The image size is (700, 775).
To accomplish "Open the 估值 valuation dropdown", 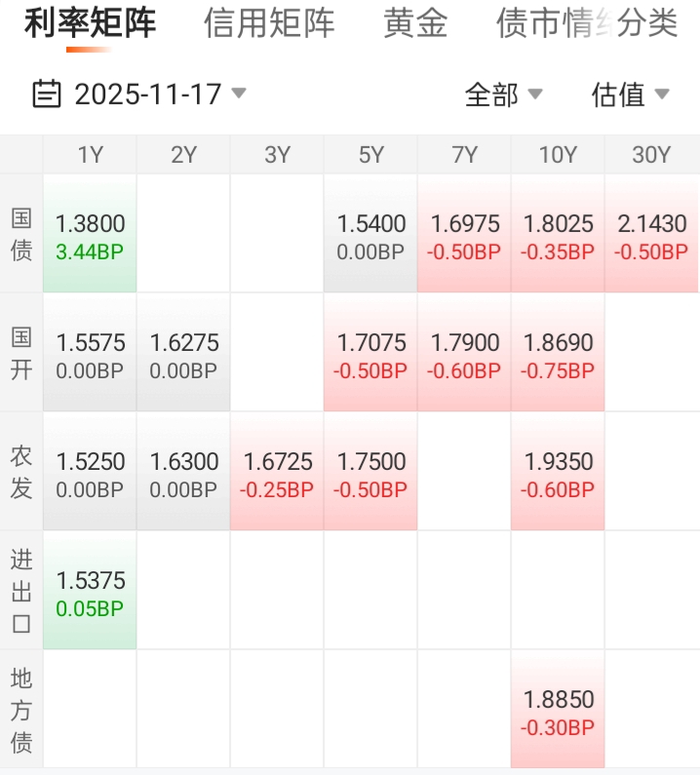I will pyautogui.click(x=630, y=95).
